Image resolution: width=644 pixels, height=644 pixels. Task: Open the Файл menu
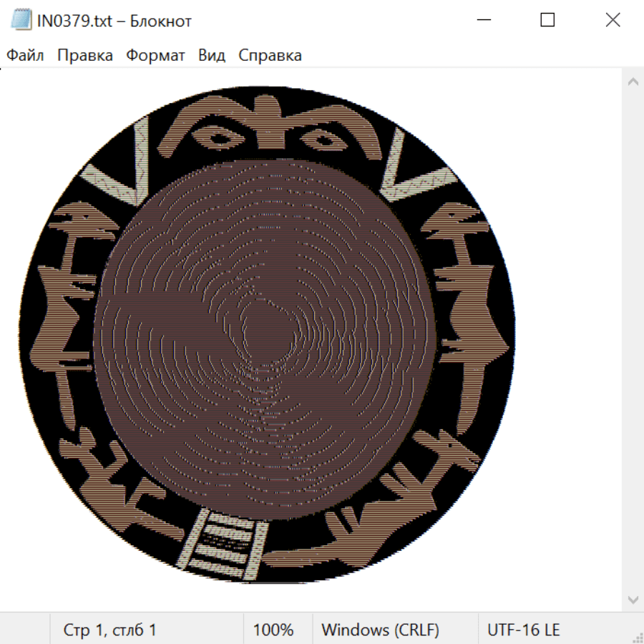25,56
